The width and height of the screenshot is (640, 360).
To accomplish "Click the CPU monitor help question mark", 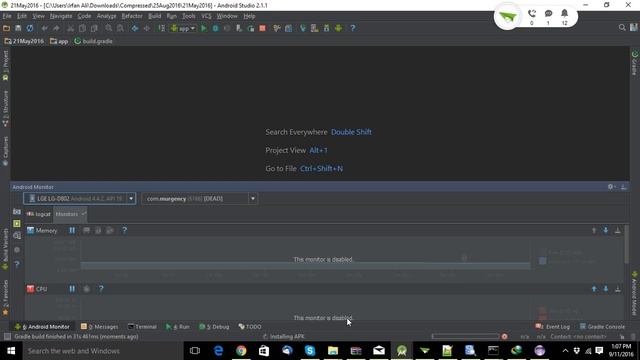I will (101, 289).
